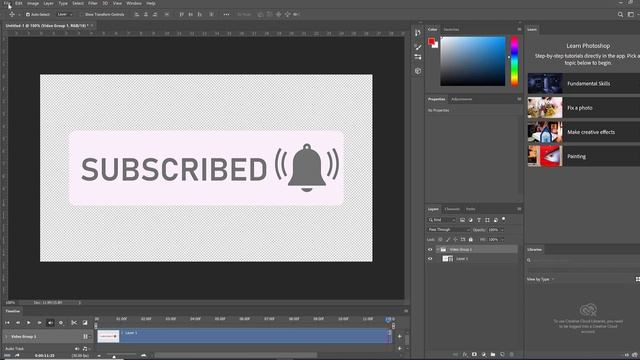
Task: Open the Libraries View by Type dropdown
Action: click(x=540, y=279)
